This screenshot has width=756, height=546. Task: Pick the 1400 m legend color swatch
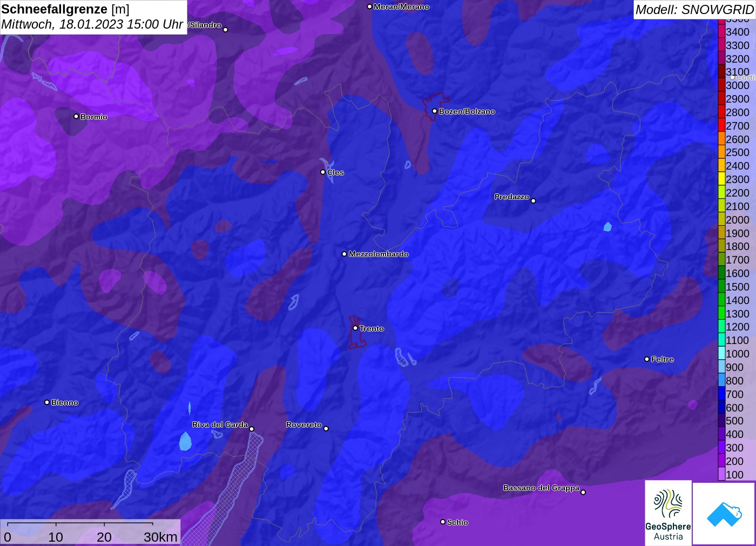pos(721,300)
